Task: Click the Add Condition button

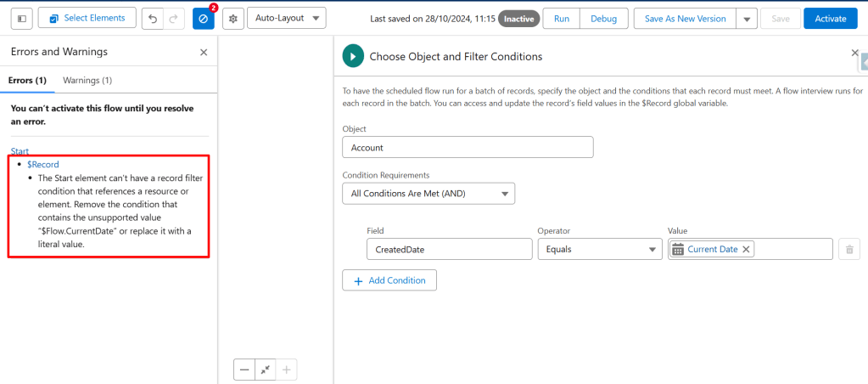Action: (389, 280)
